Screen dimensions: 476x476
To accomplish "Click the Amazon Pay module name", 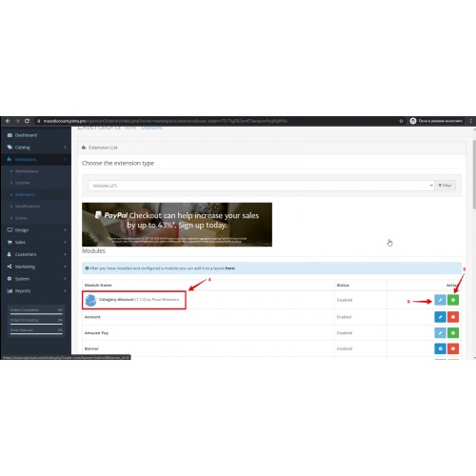I will tap(96, 333).
